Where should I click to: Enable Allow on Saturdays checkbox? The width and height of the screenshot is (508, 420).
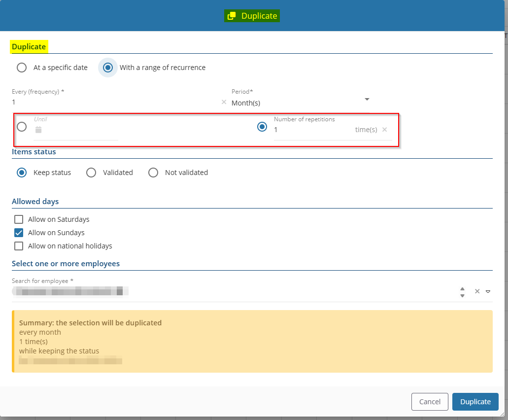[19, 219]
